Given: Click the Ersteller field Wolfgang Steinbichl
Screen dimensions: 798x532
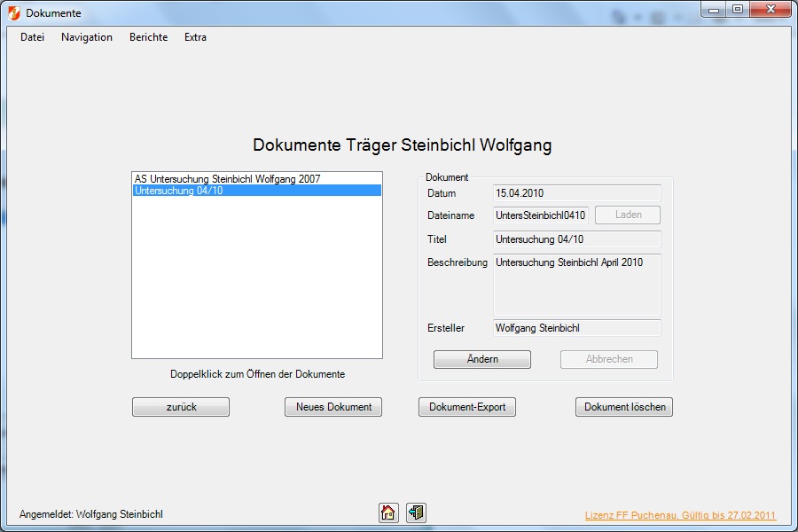Looking at the screenshot, I should (577, 328).
